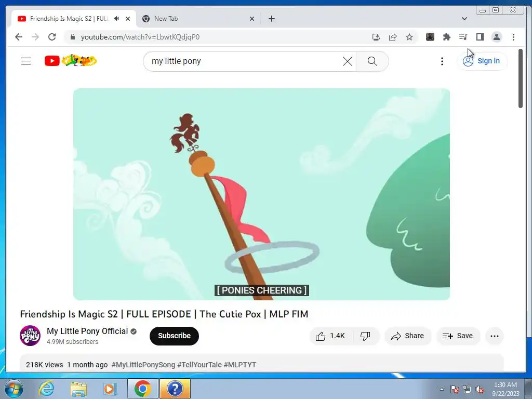Click the page vertical scrollbar thumb
Viewport: 532px width, 399px height.
(521, 79)
